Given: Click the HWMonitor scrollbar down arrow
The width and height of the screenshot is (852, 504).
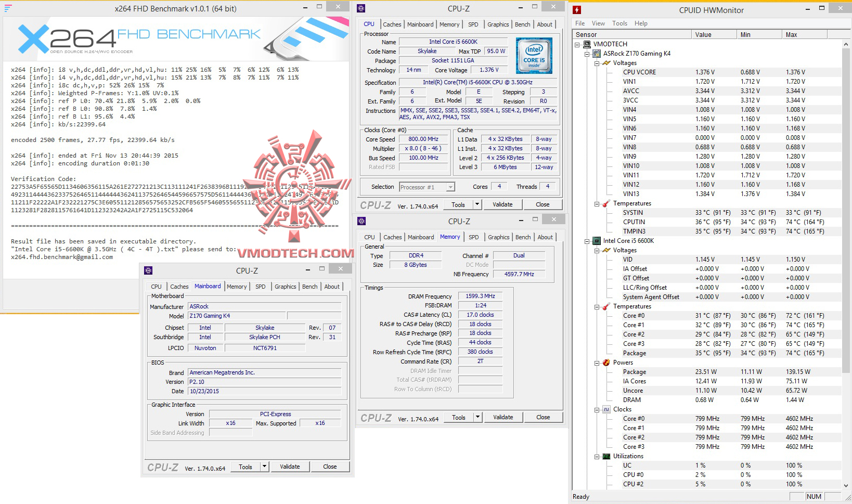Looking at the screenshot, I should tap(846, 485).
